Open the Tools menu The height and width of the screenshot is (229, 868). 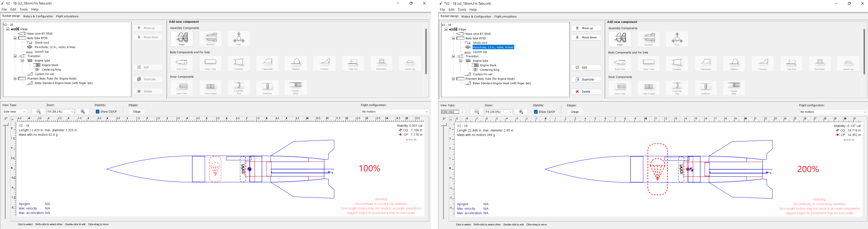(23, 9)
